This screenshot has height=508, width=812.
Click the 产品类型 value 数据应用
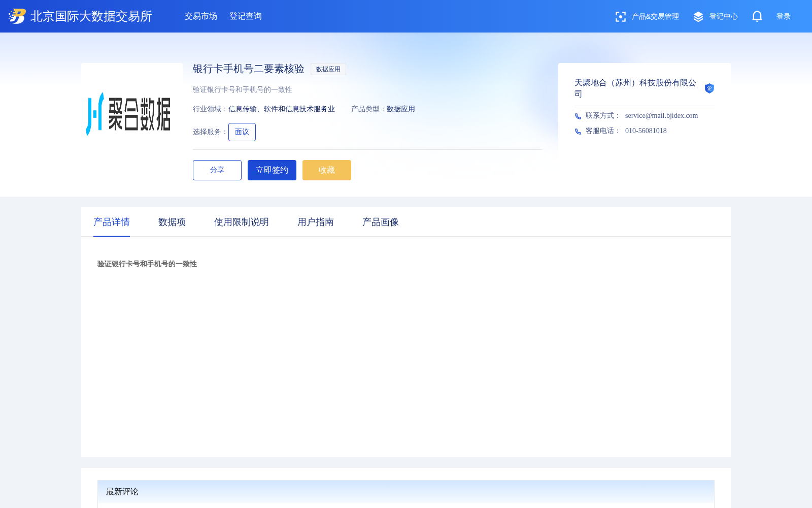(x=401, y=109)
